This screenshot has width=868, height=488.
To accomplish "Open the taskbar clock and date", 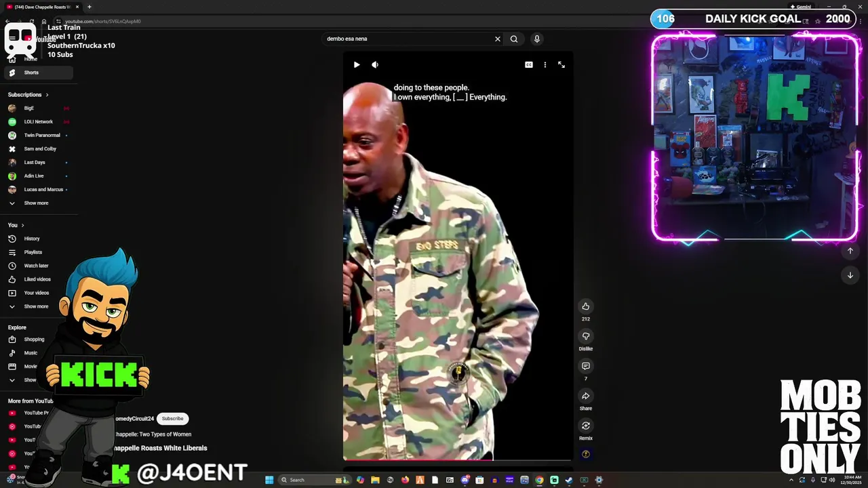I will tap(852, 480).
